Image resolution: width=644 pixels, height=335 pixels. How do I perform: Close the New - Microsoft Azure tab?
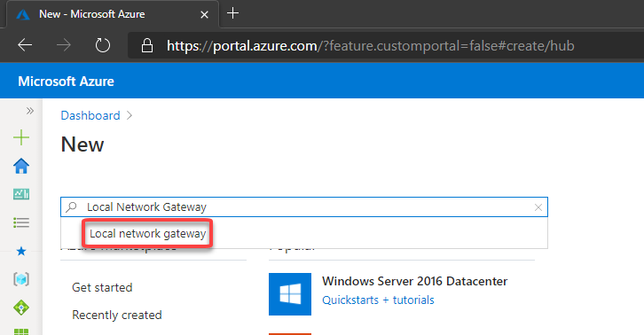point(204,15)
